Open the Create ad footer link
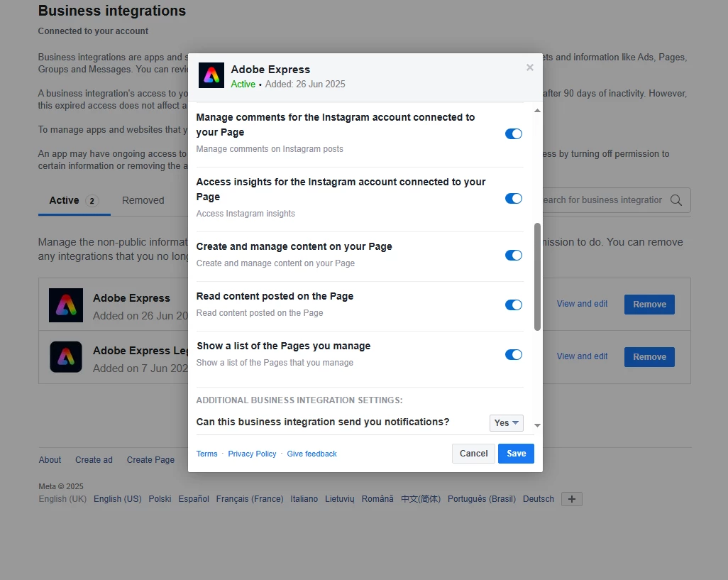Image resolution: width=728 pixels, height=580 pixels. (94, 460)
